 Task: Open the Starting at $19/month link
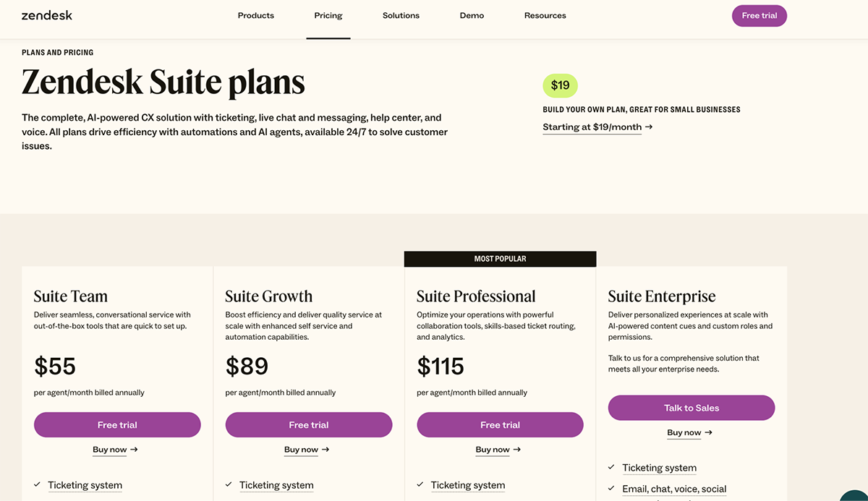pos(592,127)
